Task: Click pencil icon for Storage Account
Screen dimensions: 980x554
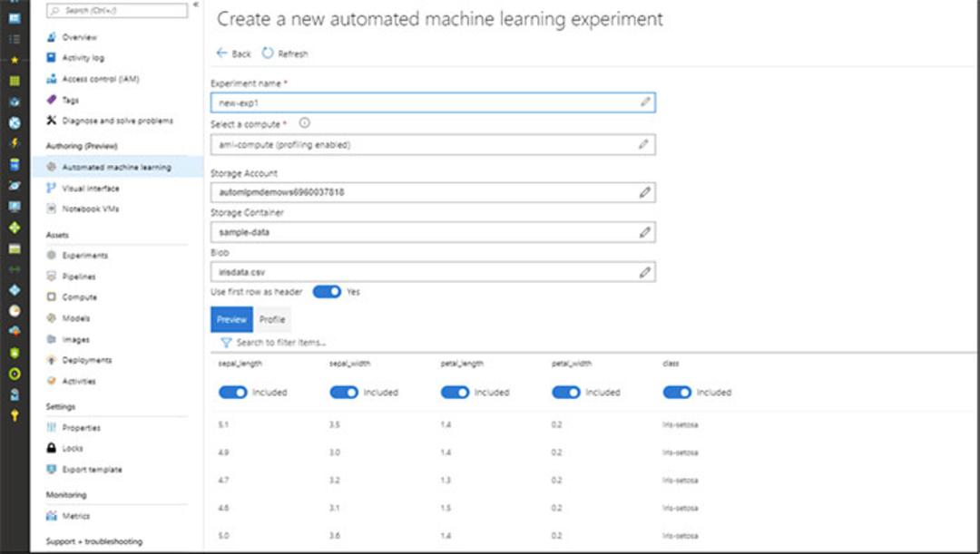Action: (x=645, y=192)
